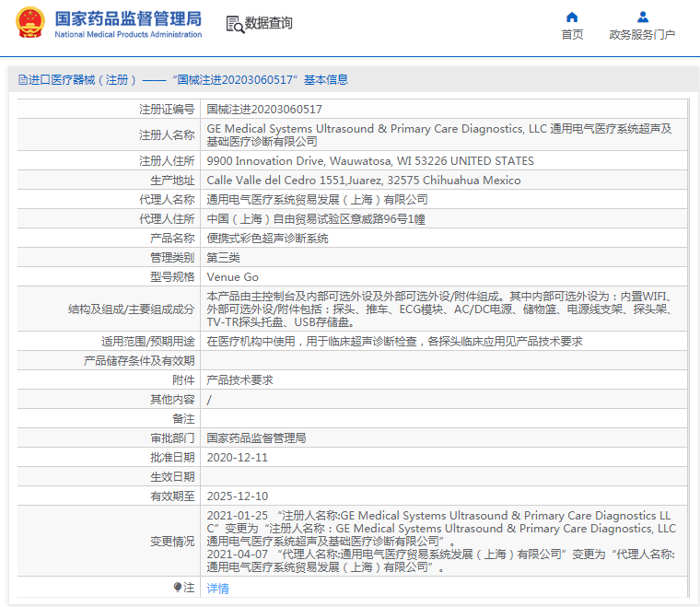This screenshot has width=700, height=607.
Task: Open the 详情 link
Action: pos(218,589)
